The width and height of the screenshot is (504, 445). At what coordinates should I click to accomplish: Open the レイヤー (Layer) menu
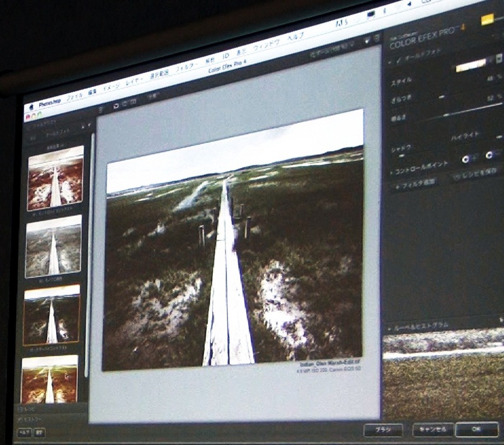(x=134, y=81)
